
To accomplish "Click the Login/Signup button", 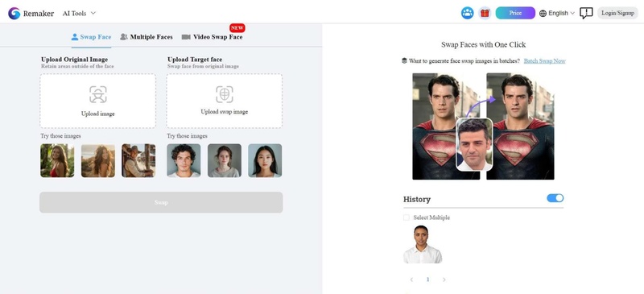I will (x=617, y=13).
